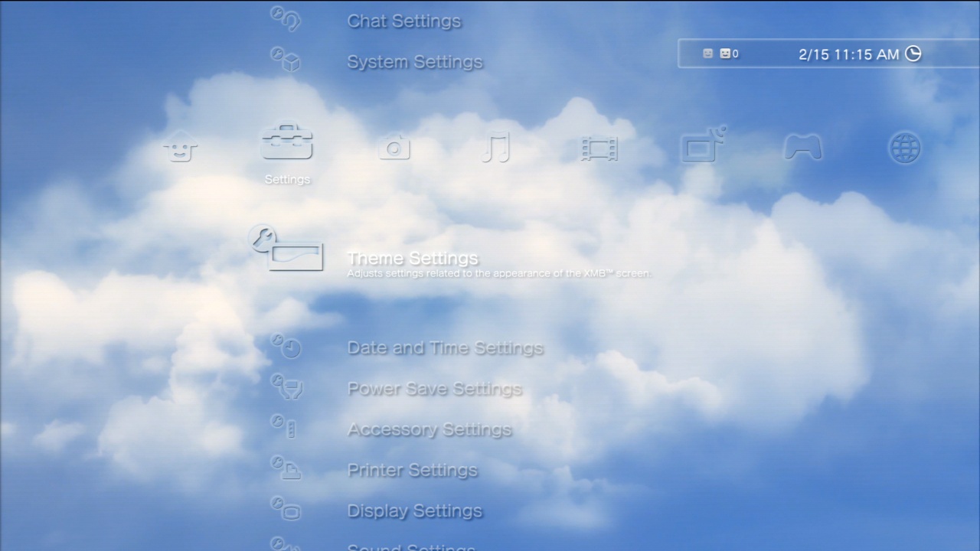The height and width of the screenshot is (551, 980).
Task: Click the friends online icon with count
Action: pos(729,54)
